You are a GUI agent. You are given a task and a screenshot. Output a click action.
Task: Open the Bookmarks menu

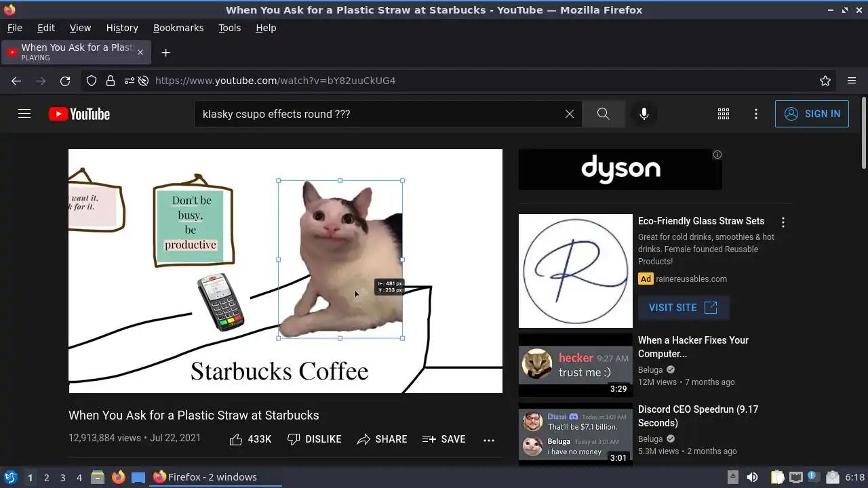point(178,28)
